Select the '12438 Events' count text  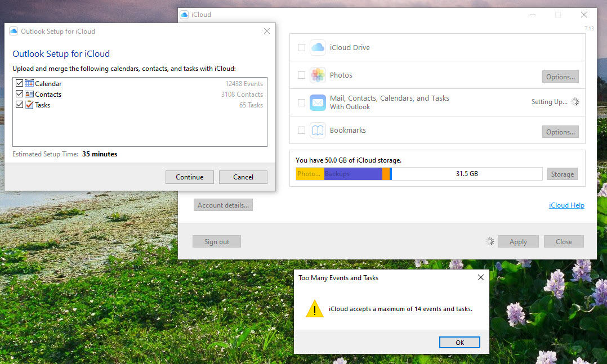coord(244,84)
